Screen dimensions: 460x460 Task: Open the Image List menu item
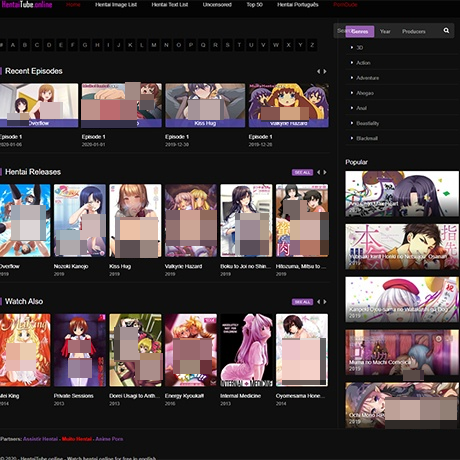(x=116, y=5)
